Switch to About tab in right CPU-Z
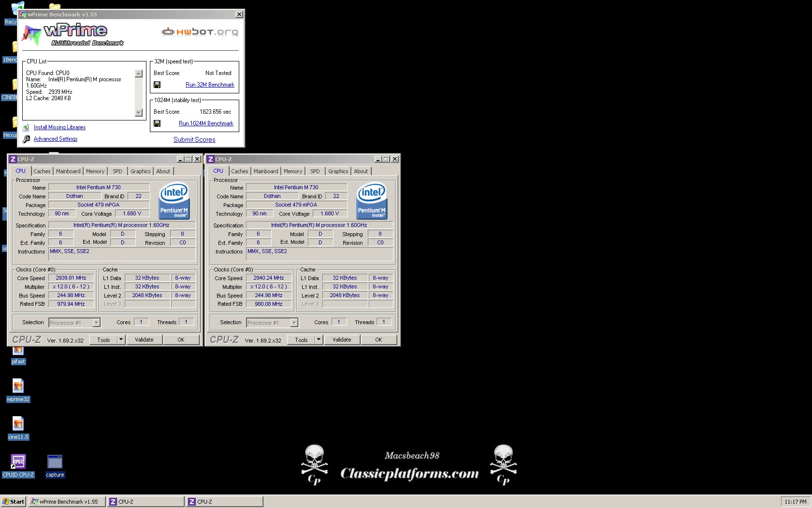This screenshot has width=812, height=508. point(361,171)
